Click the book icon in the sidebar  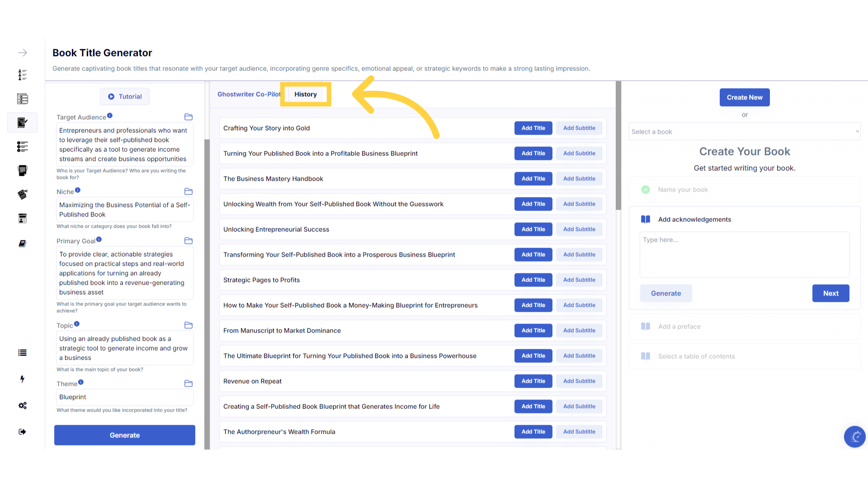tap(22, 244)
